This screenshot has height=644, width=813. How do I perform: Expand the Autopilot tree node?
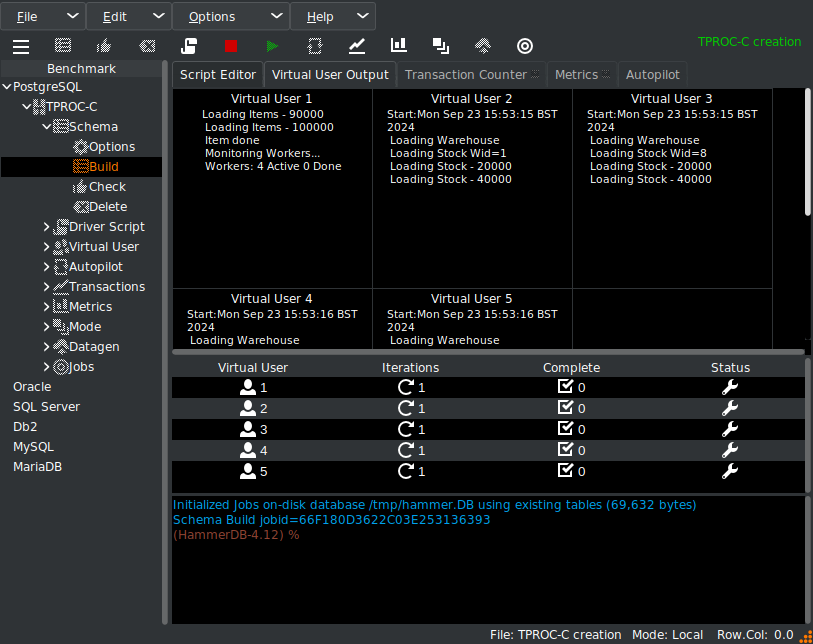click(x=47, y=267)
